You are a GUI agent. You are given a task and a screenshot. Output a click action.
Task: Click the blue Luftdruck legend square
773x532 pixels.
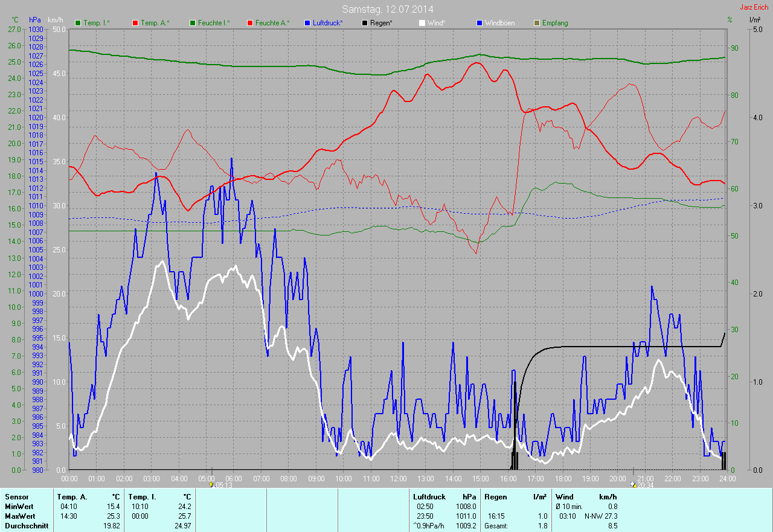307,23
